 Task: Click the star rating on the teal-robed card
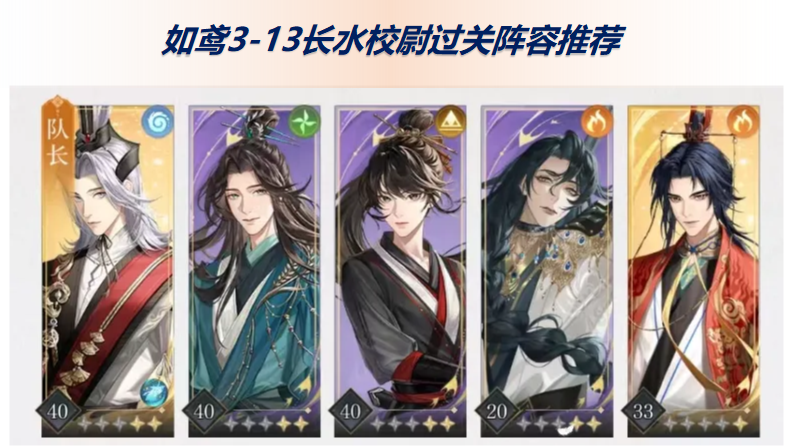267,424
